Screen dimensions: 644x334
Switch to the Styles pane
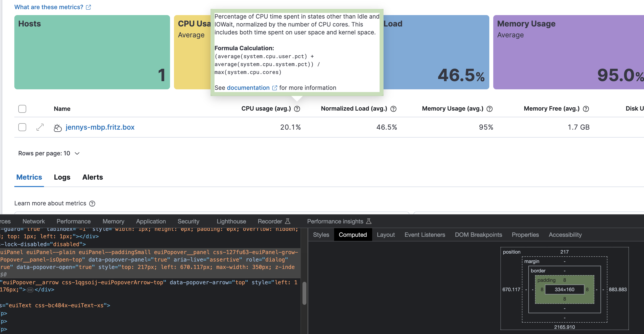[321, 235]
